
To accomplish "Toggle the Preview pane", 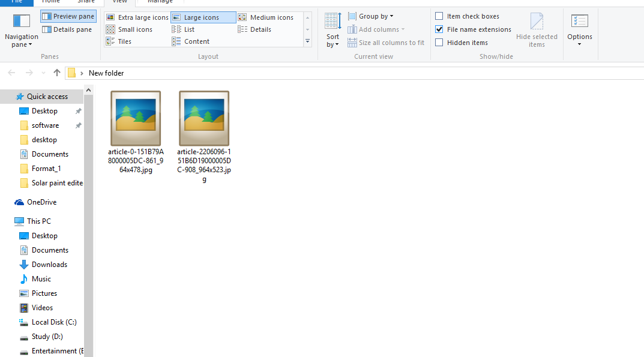I will [x=67, y=16].
